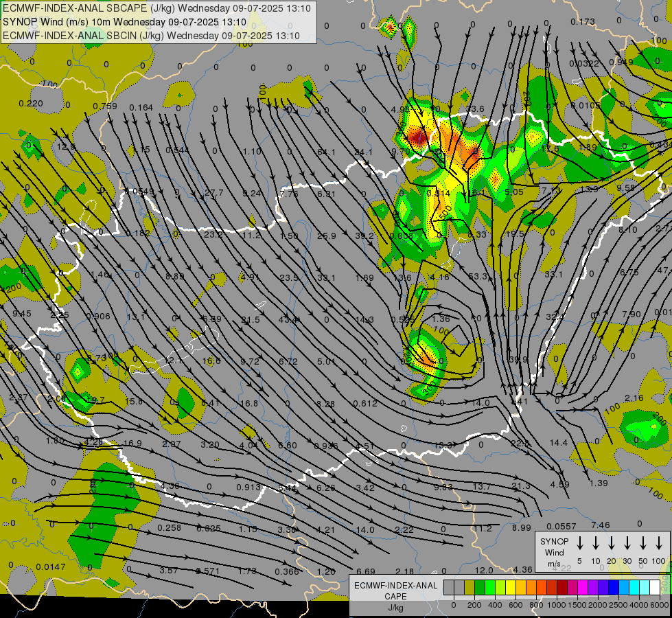Click the SYNOP Wind 10m title line
Image resolution: width=672 pixels, height=618 pixels.
point(124,22)
